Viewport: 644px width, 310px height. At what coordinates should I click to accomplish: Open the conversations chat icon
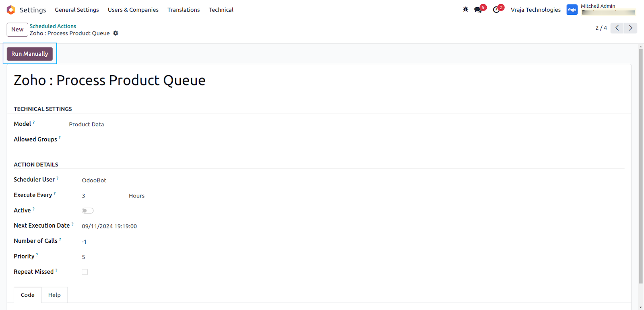coord(478,10)
